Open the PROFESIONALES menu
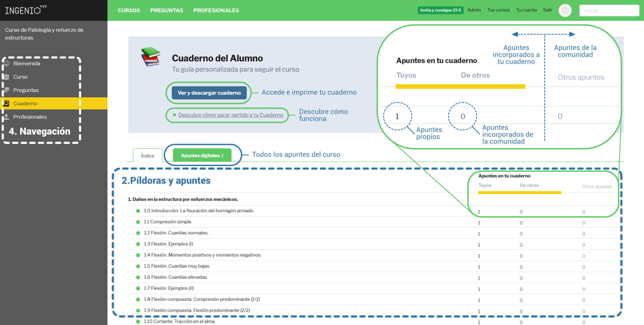644x325 pixels. 216,10
